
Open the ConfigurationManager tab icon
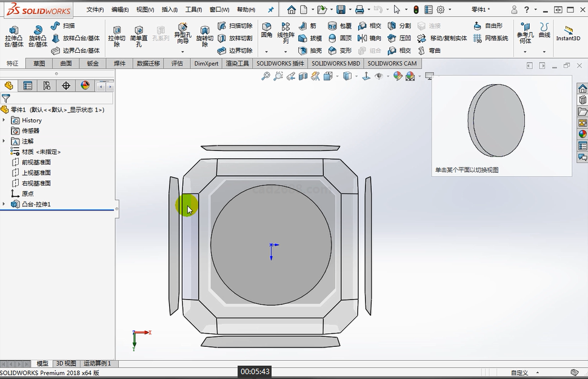pos(47,86)
